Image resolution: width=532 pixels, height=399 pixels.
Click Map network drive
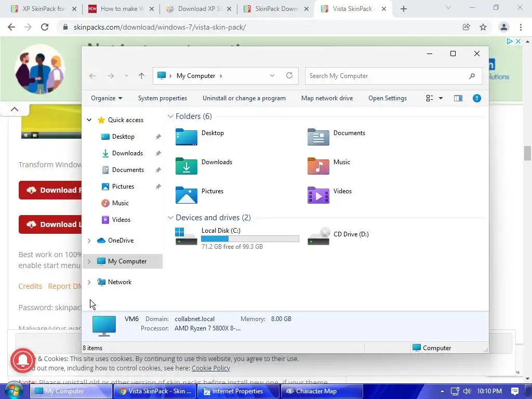[x=327, y=98]
